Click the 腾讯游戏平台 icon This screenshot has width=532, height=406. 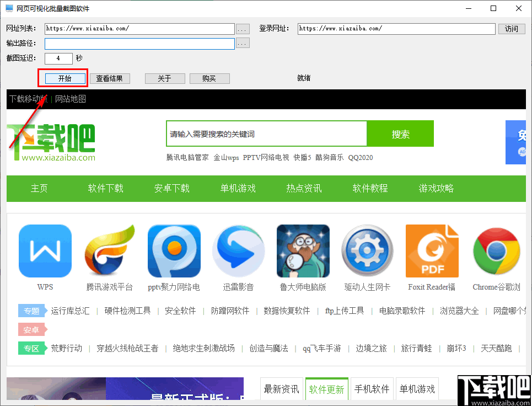[x=109, y=251]
